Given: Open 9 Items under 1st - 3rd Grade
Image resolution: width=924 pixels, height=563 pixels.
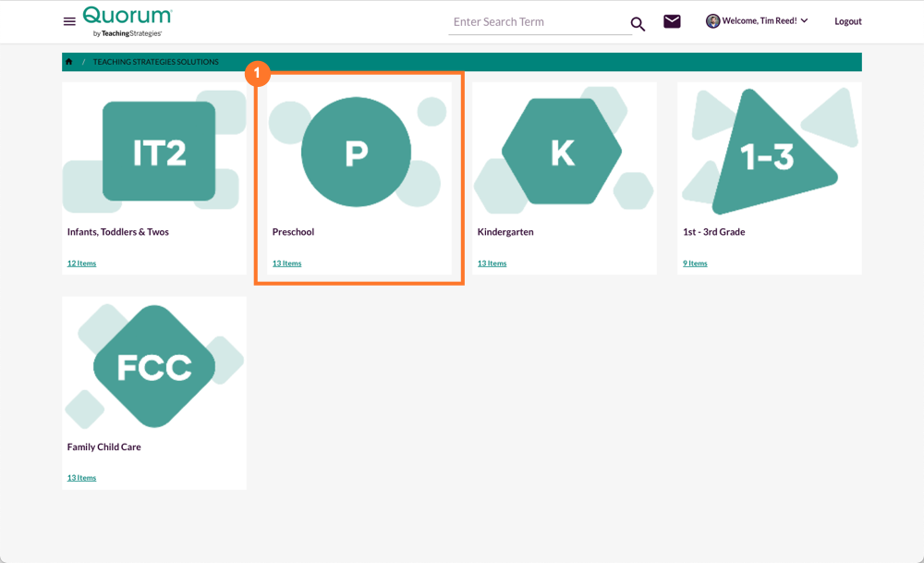Looking at the screenshot, I should click(695, 263).
